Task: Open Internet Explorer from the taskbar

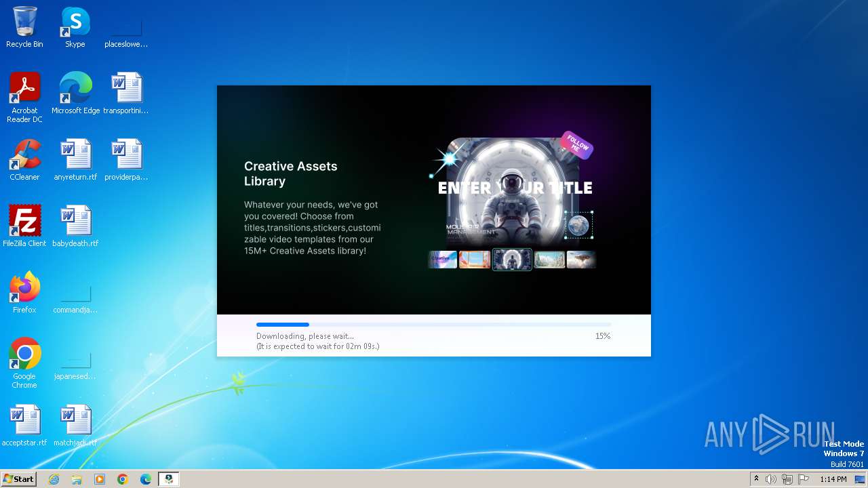Action: (x=54, y=479)
